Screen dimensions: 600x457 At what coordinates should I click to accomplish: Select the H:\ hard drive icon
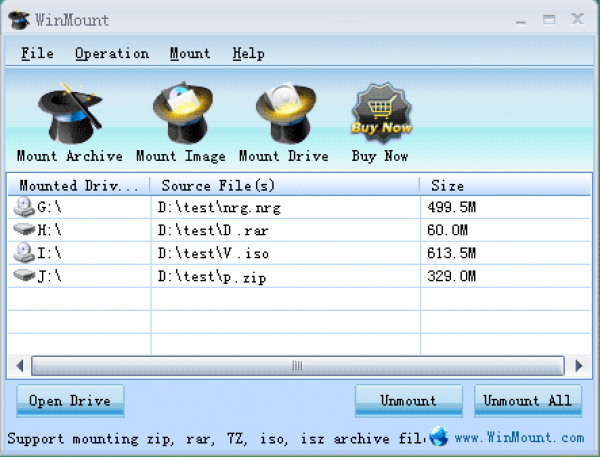click(24, 230)
